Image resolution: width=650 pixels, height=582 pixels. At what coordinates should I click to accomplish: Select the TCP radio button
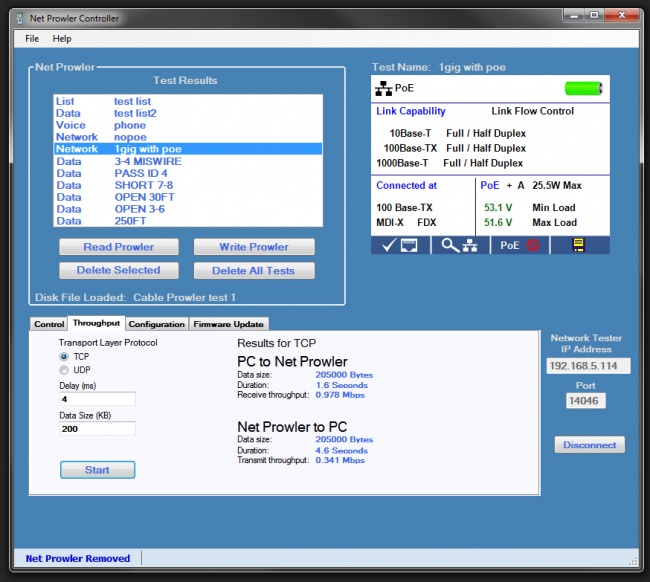65,356
